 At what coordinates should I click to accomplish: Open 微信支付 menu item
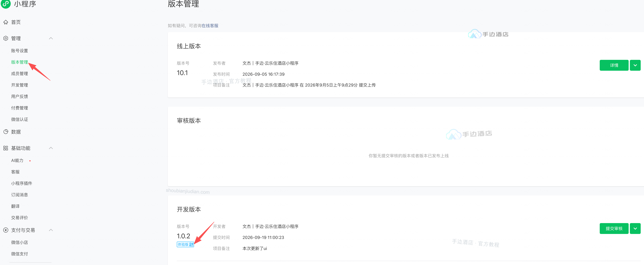click(19, 254)
